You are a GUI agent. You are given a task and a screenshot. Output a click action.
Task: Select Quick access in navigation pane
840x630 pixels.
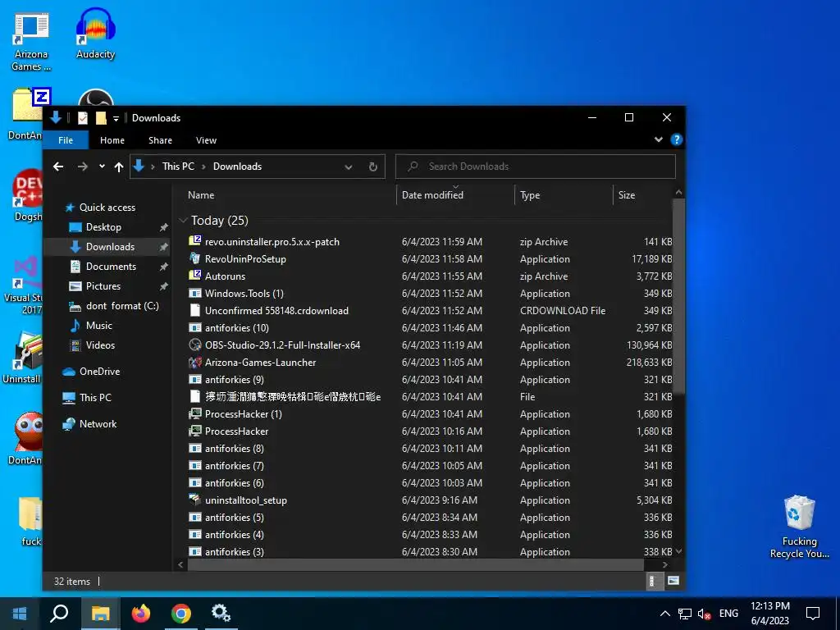pyautogui.click(x=107, y=208)
